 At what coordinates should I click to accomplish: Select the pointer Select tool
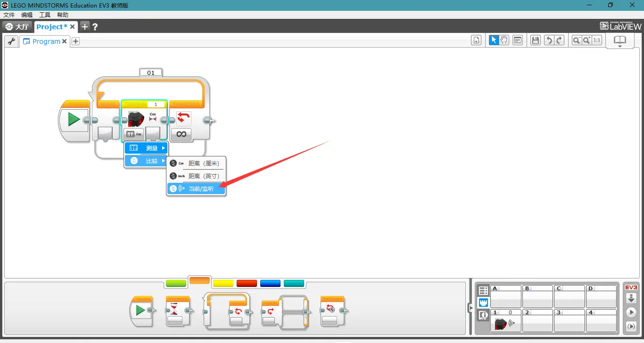tap(494, 41)
